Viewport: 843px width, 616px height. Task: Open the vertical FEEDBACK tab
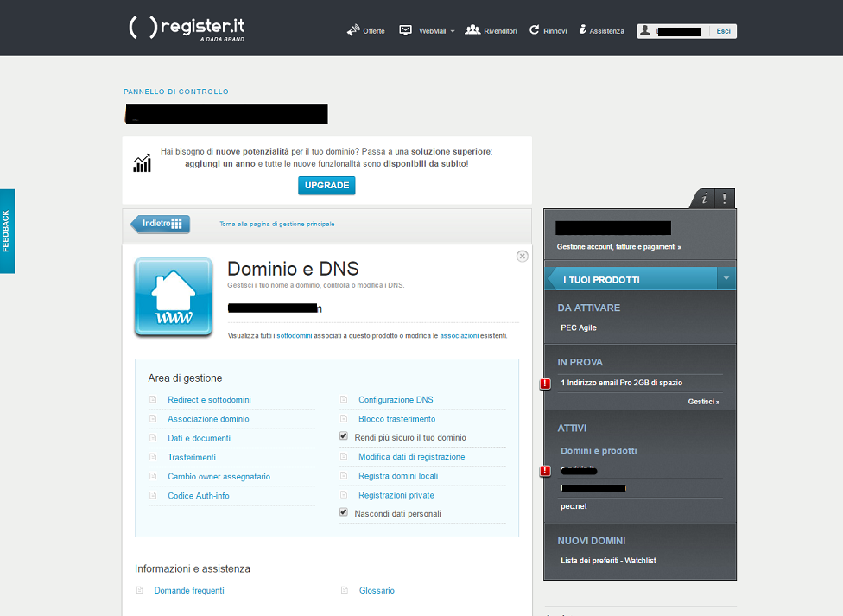coord(8,231)
